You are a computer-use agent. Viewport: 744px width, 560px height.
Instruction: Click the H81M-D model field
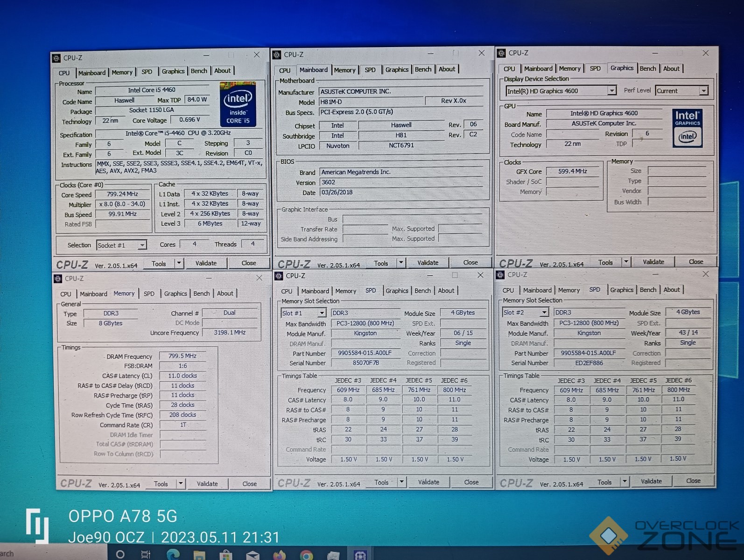coord(372,102)
